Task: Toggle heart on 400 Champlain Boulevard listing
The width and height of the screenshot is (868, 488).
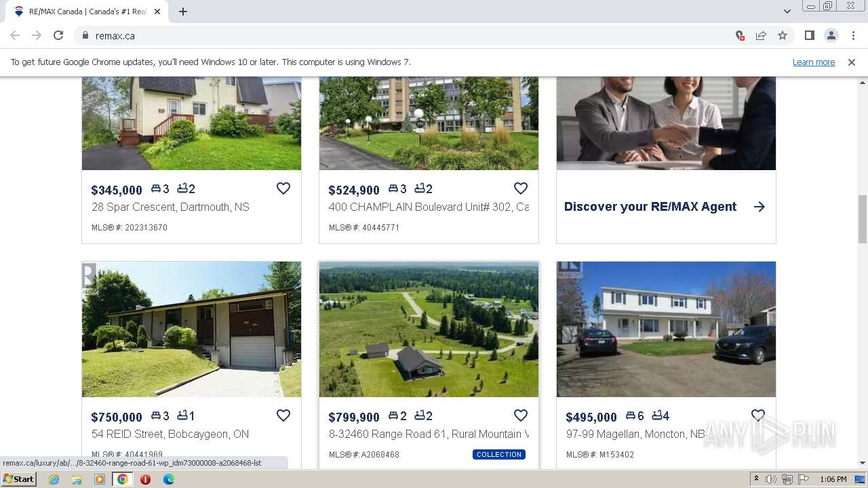Action: [x=521, y=188]
